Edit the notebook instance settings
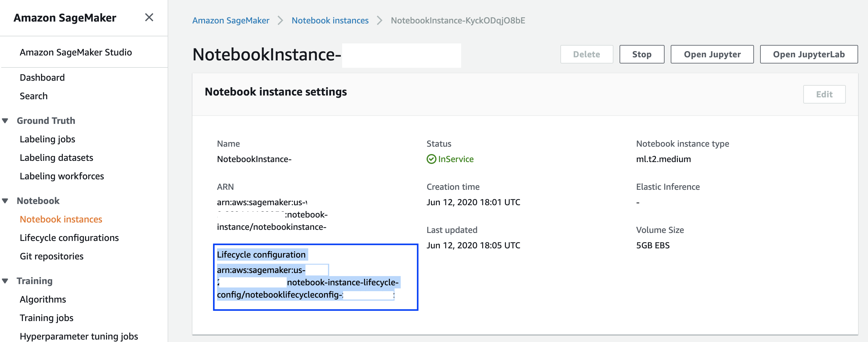This screenshot has height=342, width=868. [x=824, y=94]
